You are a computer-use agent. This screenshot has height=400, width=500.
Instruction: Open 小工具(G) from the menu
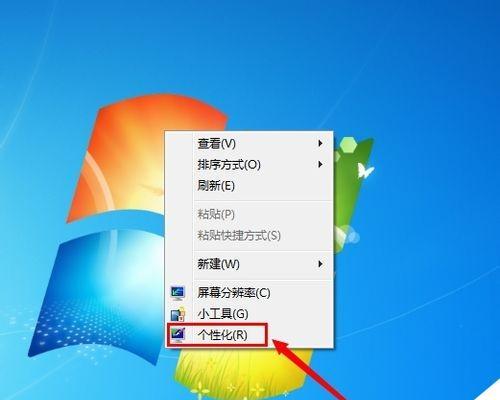point(249,314)
